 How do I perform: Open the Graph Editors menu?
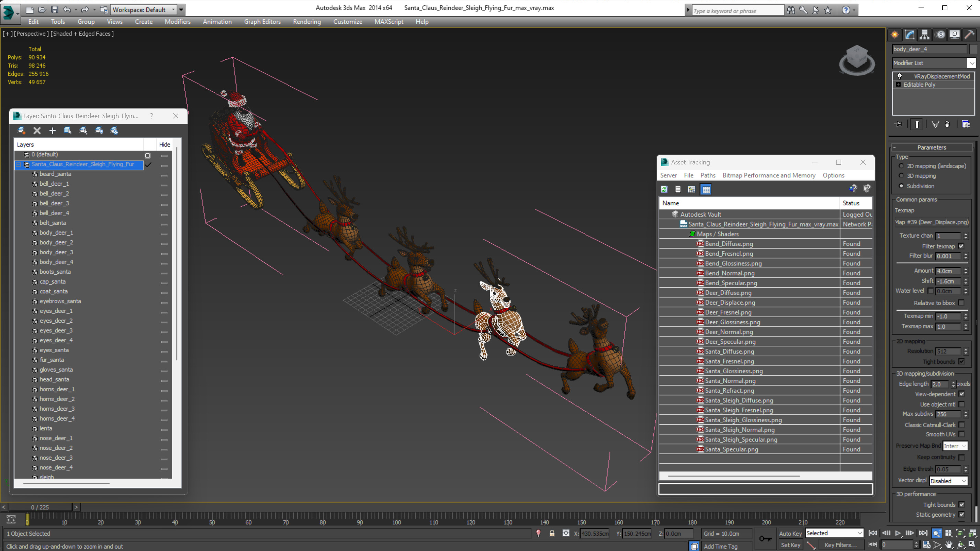[262, 22]
